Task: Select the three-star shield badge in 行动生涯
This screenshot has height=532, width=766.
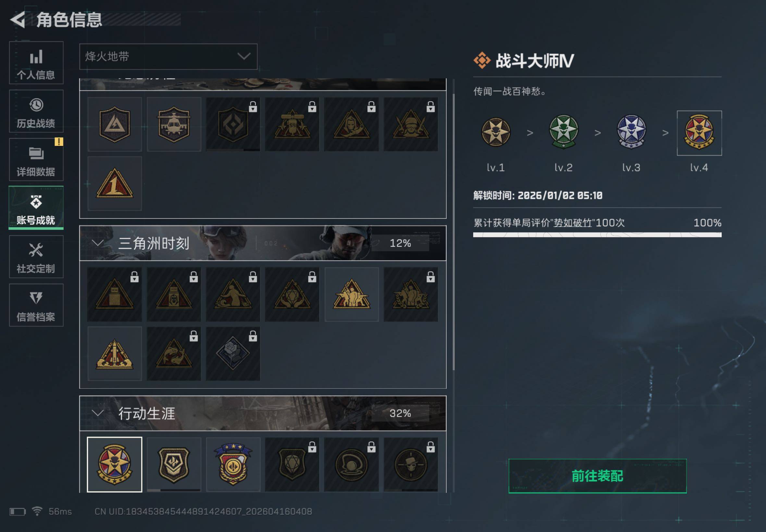Action: [x=233, y=464]
